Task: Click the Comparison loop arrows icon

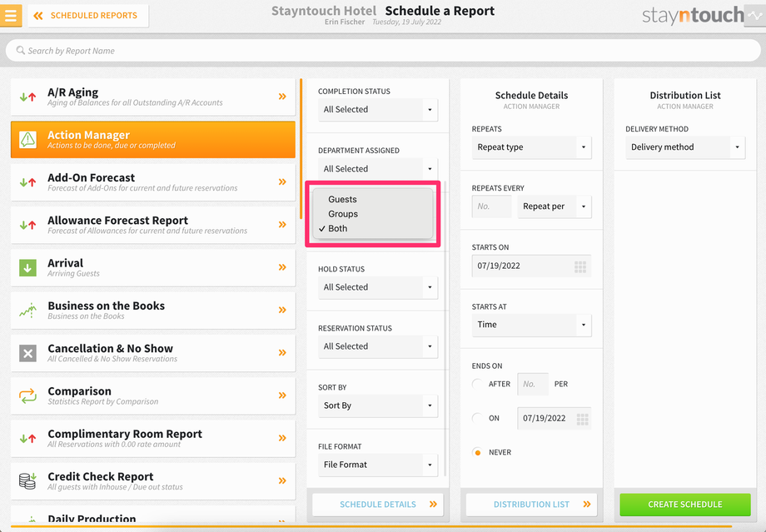Action: (27, 395)
